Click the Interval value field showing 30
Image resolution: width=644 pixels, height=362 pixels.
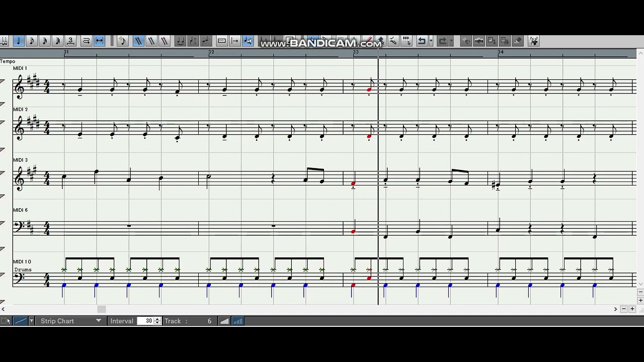145,321
